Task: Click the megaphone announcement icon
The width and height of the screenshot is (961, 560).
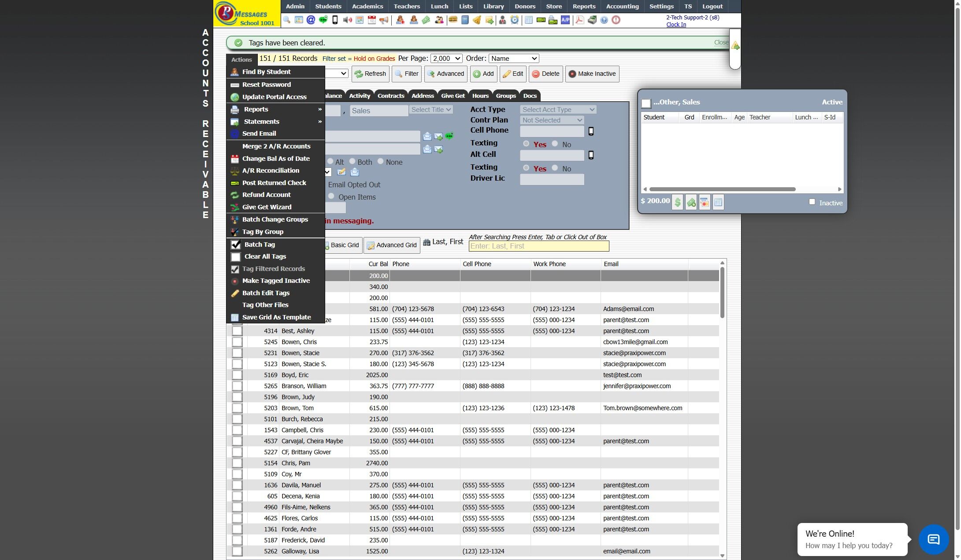Action: [384, 20]
